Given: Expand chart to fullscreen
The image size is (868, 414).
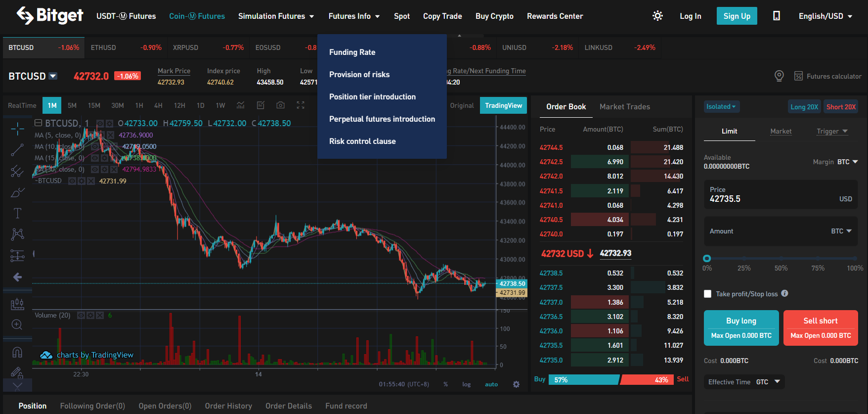Looking at the screenshot, I should click(x=301, y=105).
